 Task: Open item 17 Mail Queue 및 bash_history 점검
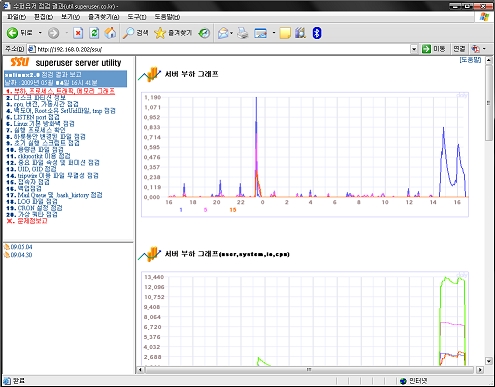click(x=54, y=195)
